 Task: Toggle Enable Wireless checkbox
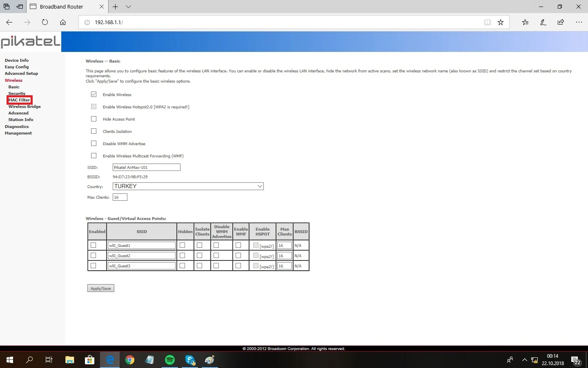point(94,94)
